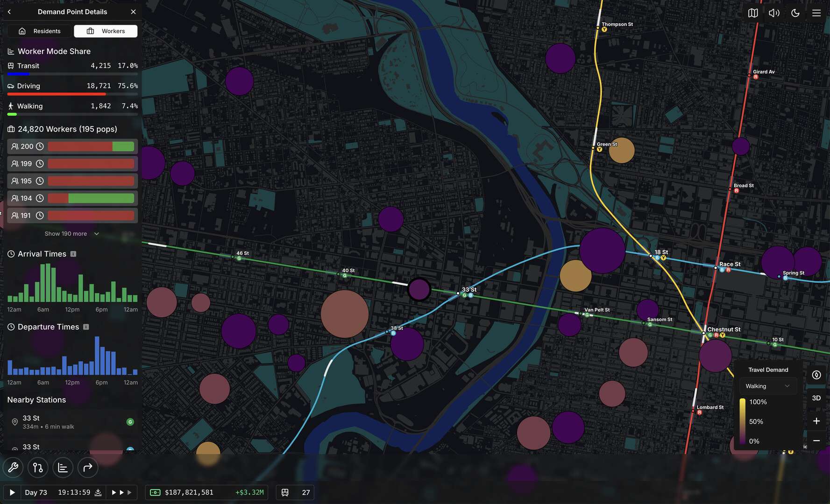The width and height of the screenshot is (830, 504).
Task: Click play to resume simulation
Action: click(12, 492)
